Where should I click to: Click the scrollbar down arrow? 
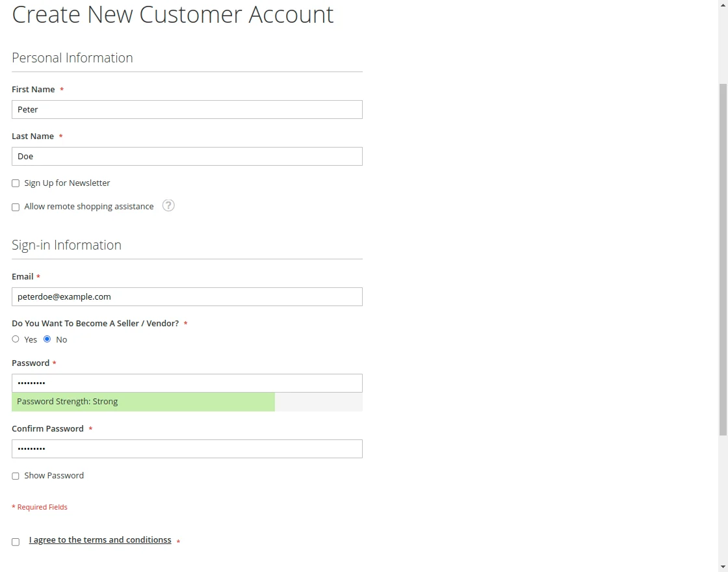721,566
